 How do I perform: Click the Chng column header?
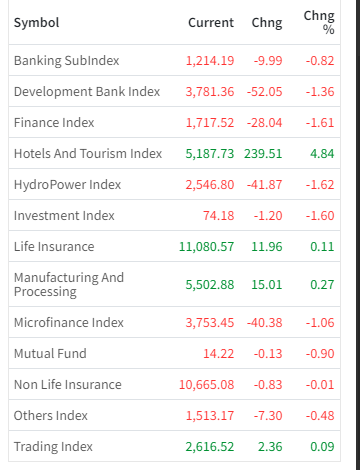coord(267,23)
